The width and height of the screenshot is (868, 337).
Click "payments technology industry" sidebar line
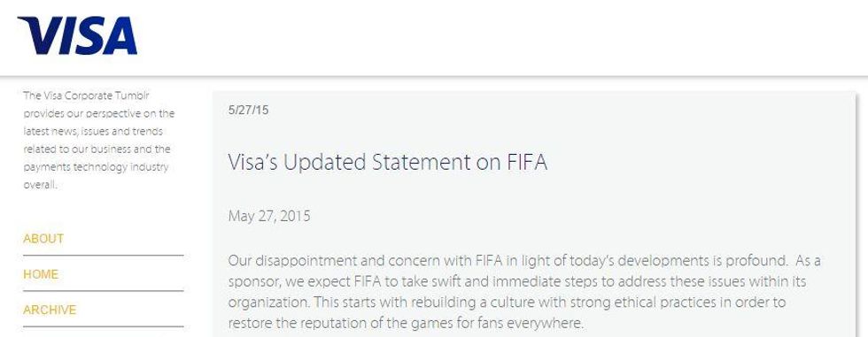click(96, 167)
